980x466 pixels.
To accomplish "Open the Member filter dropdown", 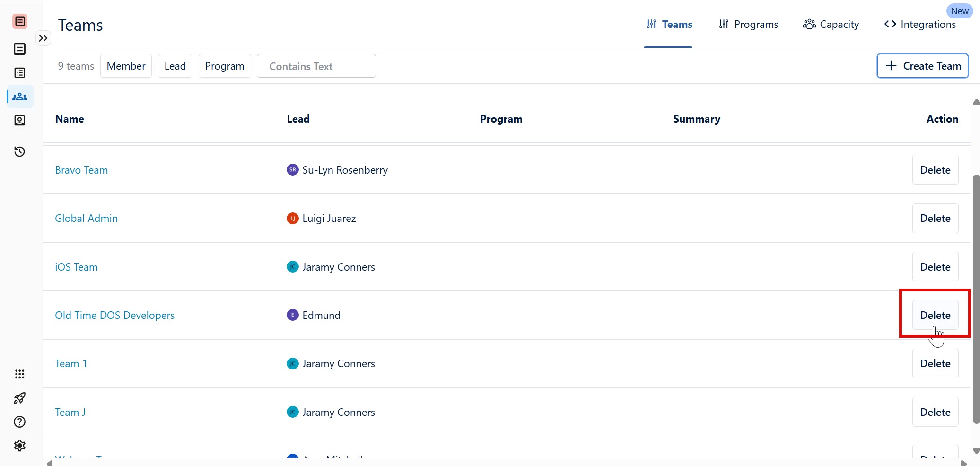I will (x=126, y=66).
